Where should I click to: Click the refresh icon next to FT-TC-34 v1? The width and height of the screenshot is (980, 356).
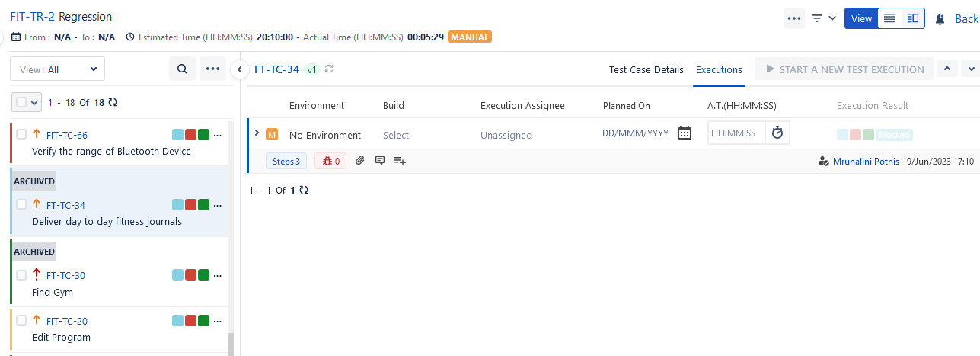(x=329, y=69)
